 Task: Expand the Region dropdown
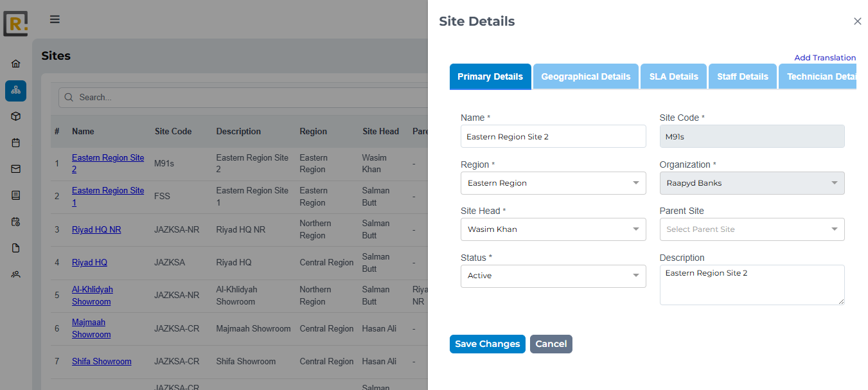coord(553,183)
